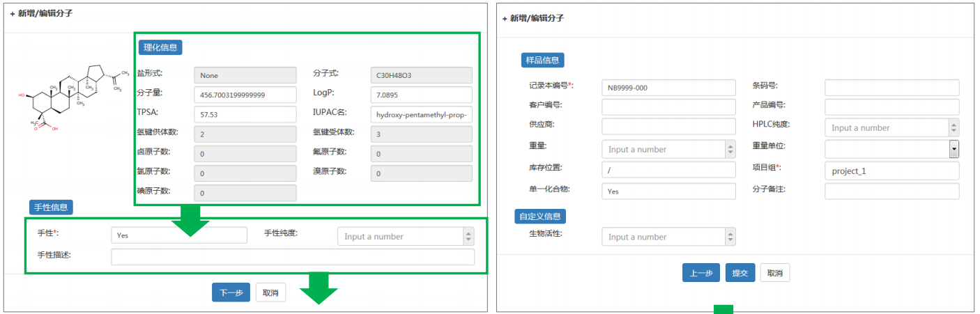This screenshot has width=980, height=314.
Task: Click the 氟原子数 field
Action: coord(421,153)
